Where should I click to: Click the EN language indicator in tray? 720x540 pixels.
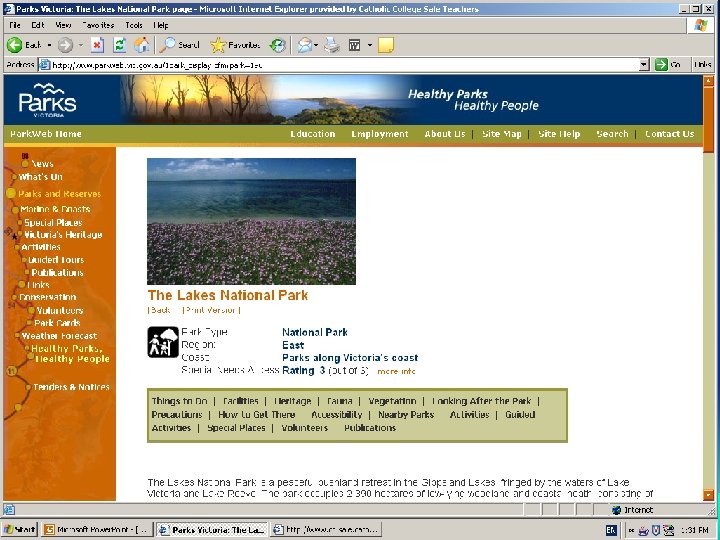(611, 530)
